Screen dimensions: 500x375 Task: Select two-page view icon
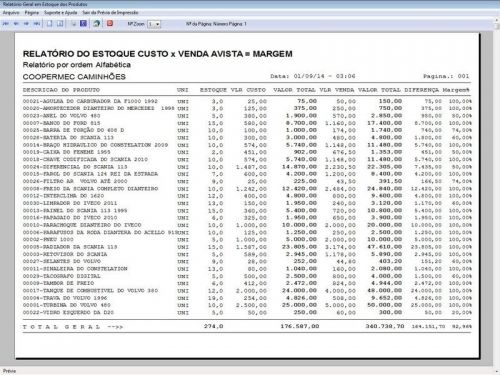pos(60,24)
